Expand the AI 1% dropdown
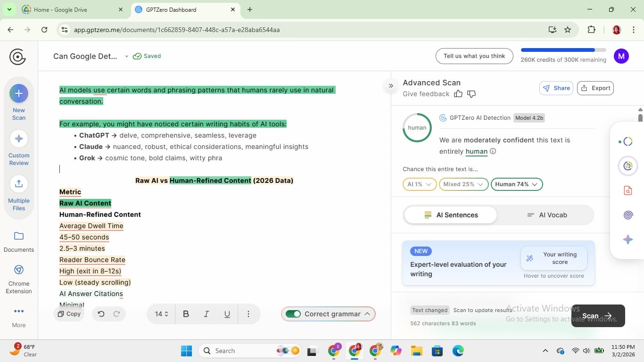The image size is (644, 362). pyautogui.click(x=419, y=184)
